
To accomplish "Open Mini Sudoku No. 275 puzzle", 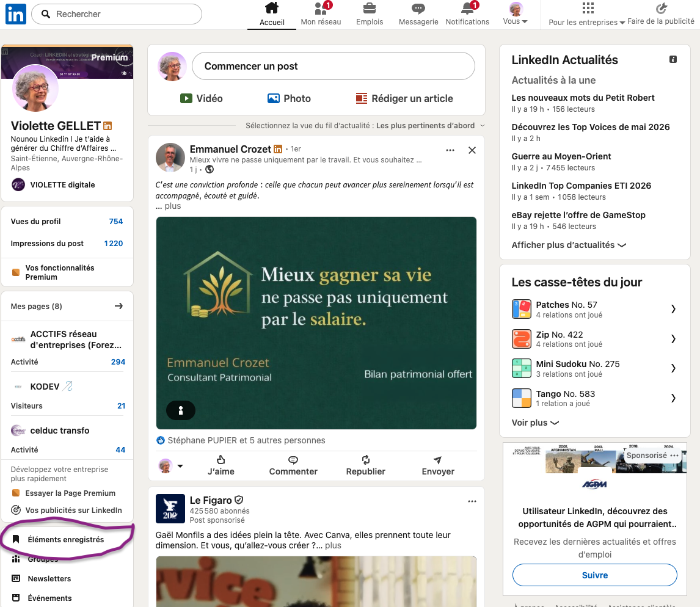I will click(594, 369).
